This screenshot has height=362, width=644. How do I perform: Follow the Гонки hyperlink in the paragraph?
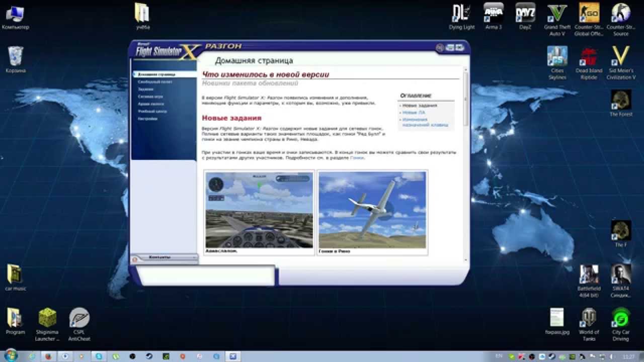coord(357,158)
